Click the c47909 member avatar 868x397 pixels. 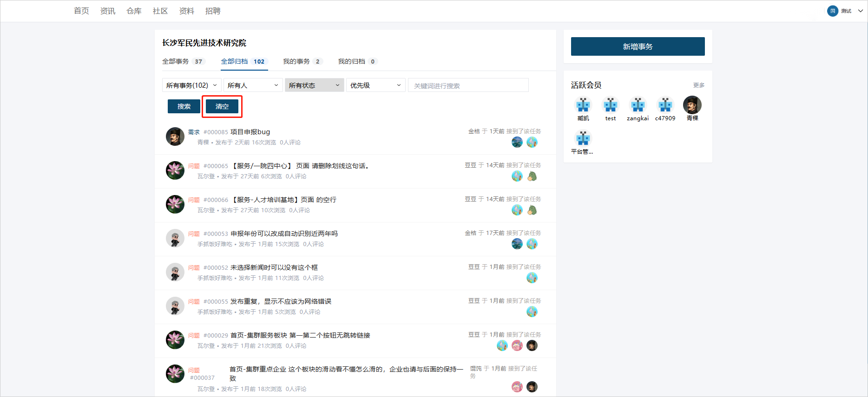pos(665,105)
